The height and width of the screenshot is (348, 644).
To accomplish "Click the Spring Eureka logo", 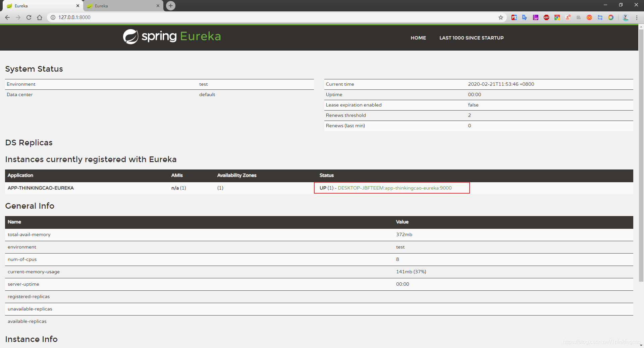I will pos(172,36).
